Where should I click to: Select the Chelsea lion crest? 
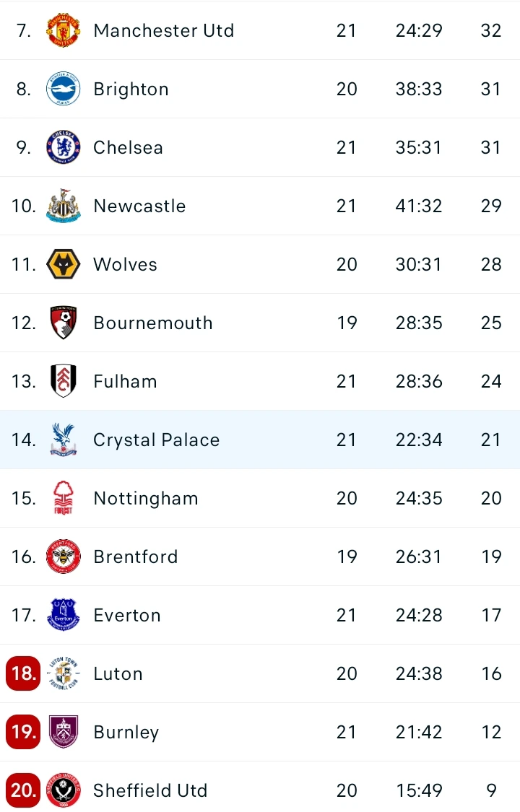64,147
